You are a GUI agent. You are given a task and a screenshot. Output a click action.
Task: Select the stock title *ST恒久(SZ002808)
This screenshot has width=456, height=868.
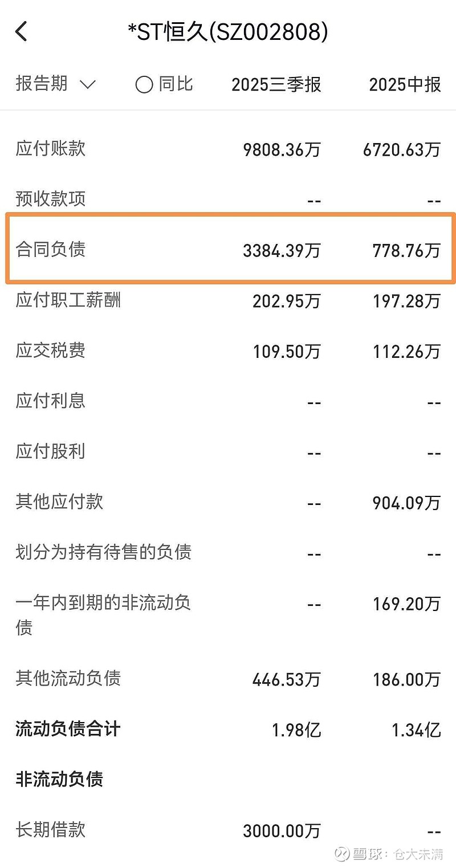[x=228, y=31]
